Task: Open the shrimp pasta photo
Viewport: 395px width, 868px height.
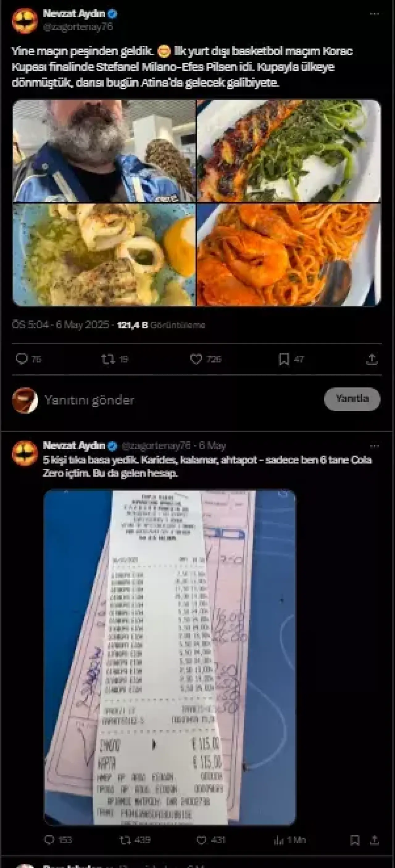Action: click(289, 255)
